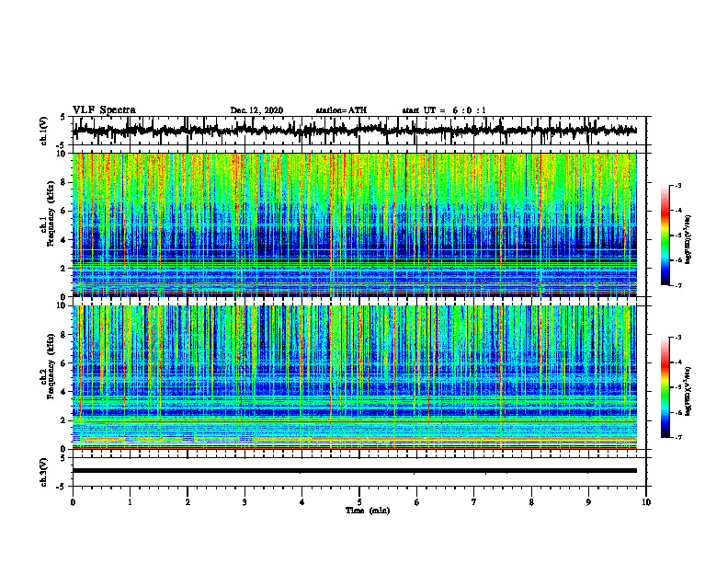Click the "-4" label on ch.2 color scale

coord(677,362)
